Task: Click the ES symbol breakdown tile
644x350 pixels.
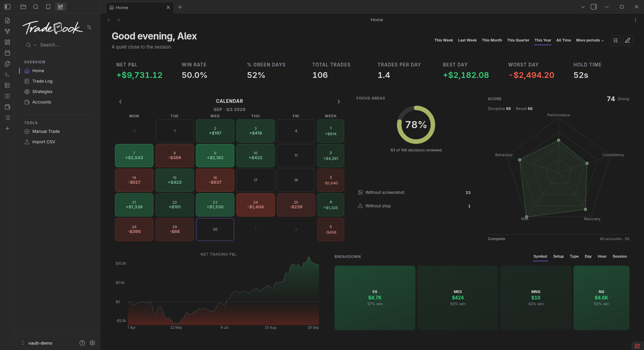Action: coord(375,298)
